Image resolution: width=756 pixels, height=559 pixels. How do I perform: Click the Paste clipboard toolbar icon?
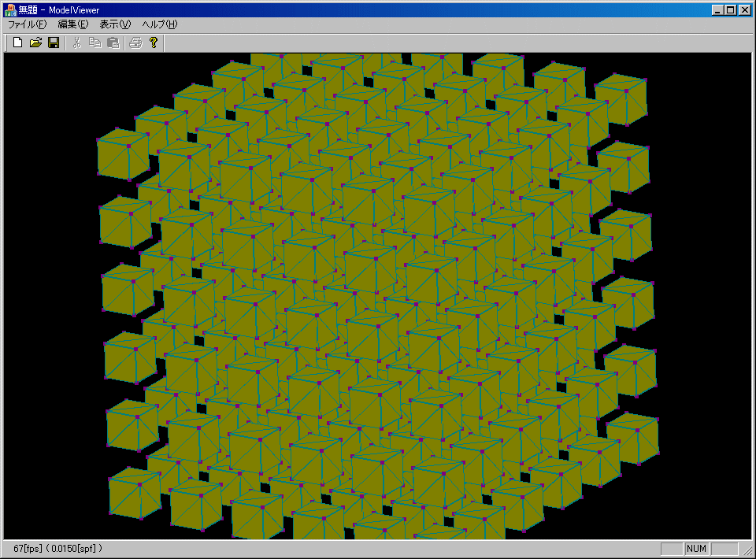(x=113, y=43)
